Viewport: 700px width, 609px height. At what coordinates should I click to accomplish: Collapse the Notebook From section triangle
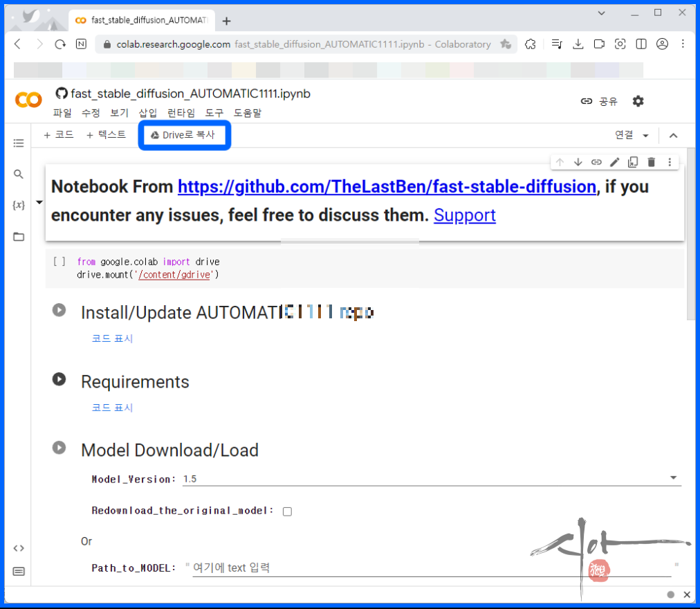pos(39,202)
